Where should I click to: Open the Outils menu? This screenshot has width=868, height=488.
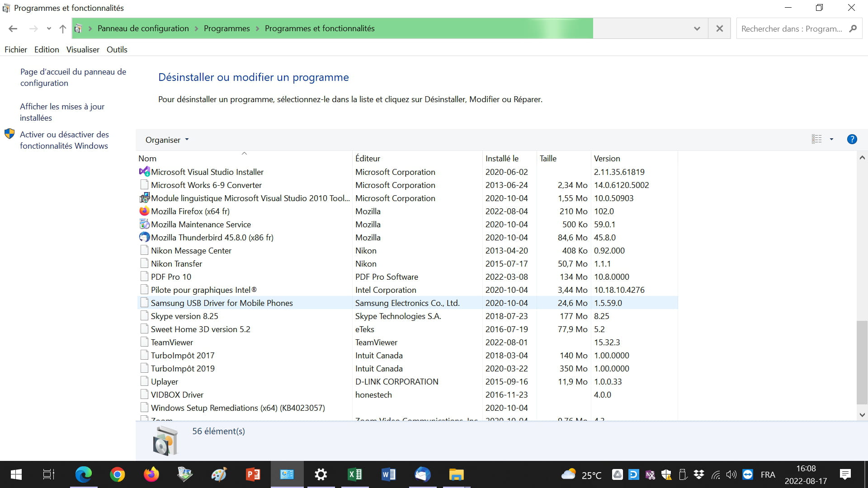tap(117, 50)
